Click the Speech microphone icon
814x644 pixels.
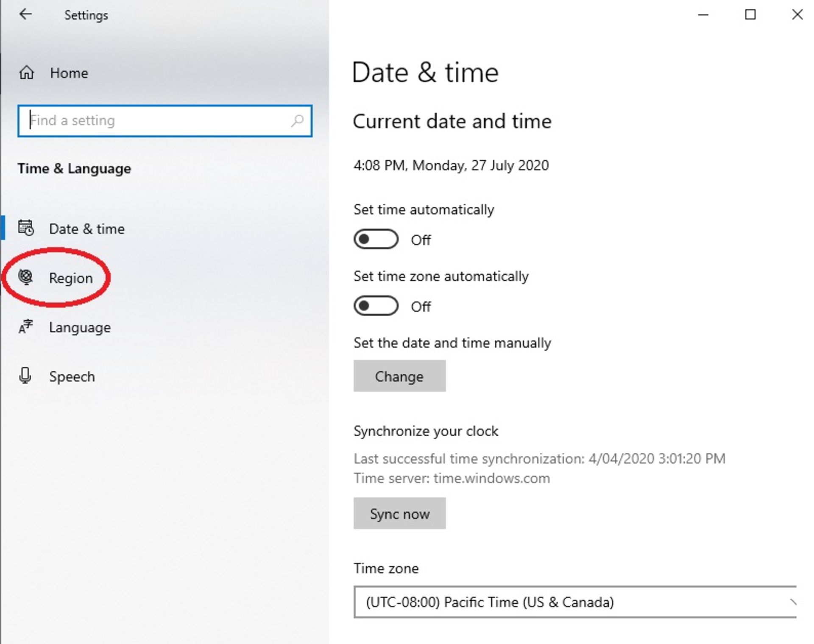coord(25,376)
